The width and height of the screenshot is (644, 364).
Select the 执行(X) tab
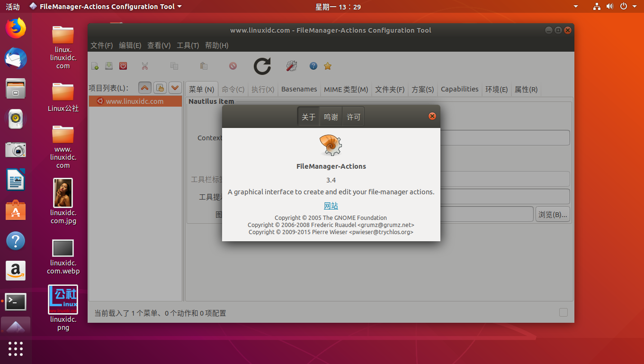[x=263, y=89]
